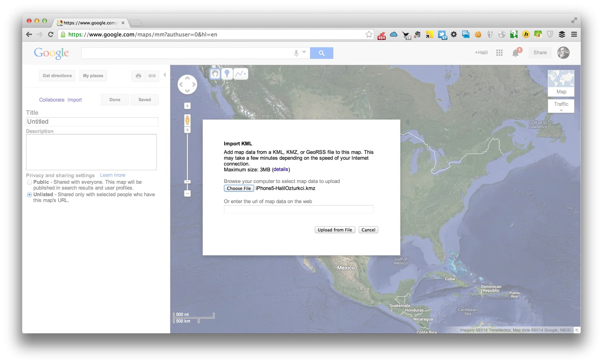Reload the current page
The image size is (603, 364).
pos(51,35)
